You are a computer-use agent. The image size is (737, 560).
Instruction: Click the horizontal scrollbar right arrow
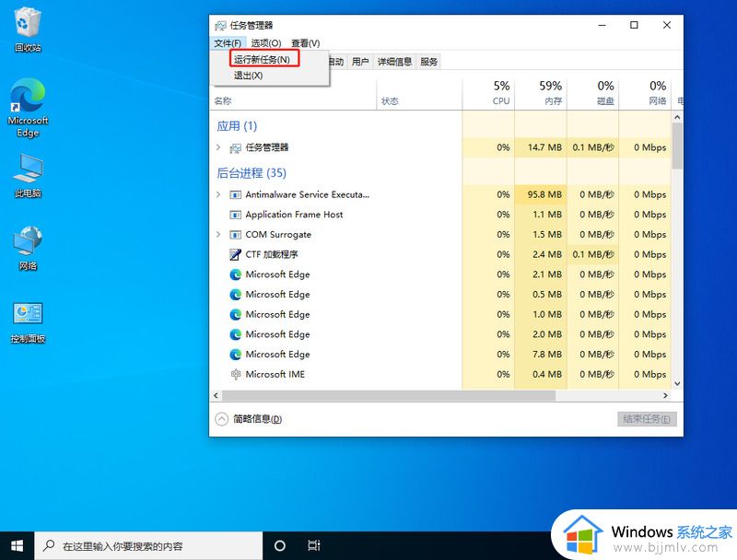(665, 395)
